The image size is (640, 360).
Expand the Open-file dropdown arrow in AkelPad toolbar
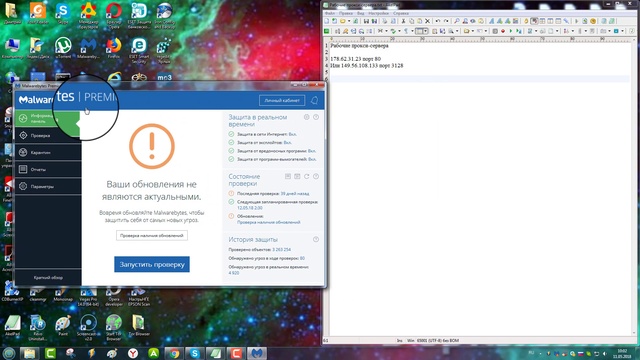click(349, 21)
